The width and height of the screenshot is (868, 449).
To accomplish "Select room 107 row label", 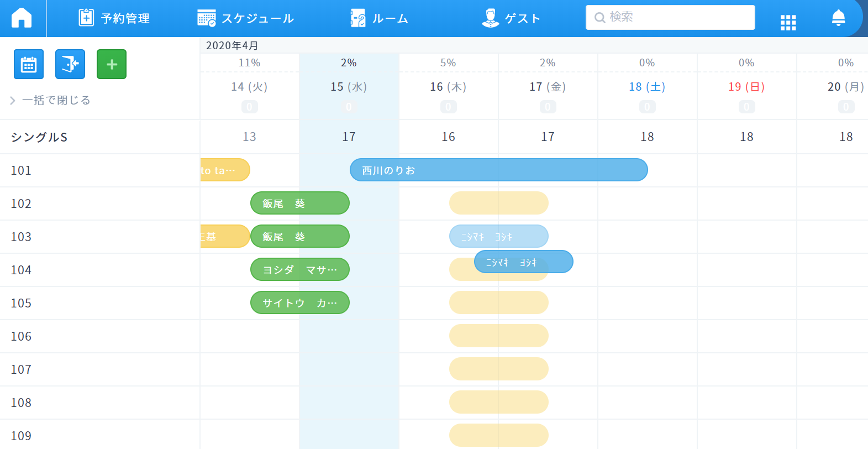I will click(21, 369).
